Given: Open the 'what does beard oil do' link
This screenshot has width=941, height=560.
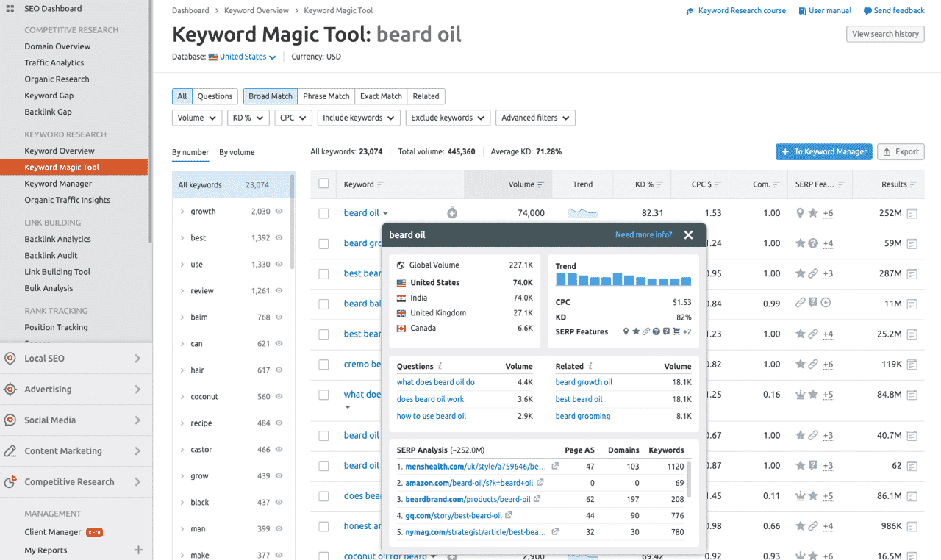Looking at the screenshot, I should pos(435,382).
